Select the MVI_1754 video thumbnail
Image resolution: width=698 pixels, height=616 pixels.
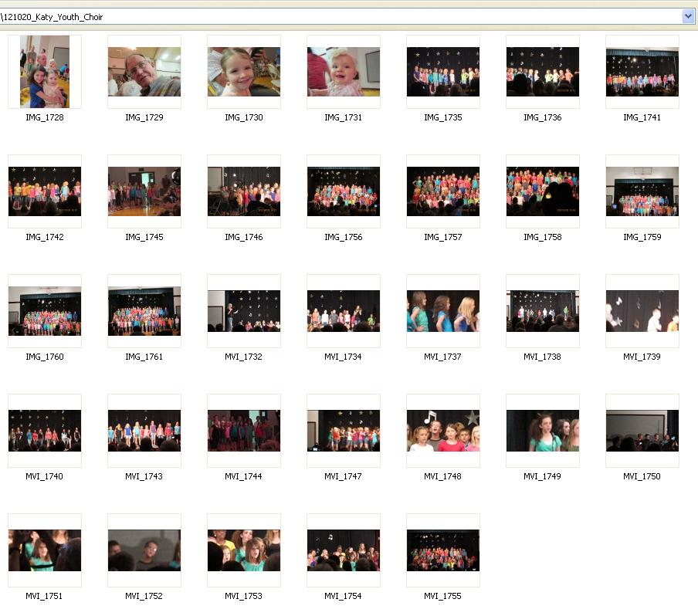tap(344, 550)
